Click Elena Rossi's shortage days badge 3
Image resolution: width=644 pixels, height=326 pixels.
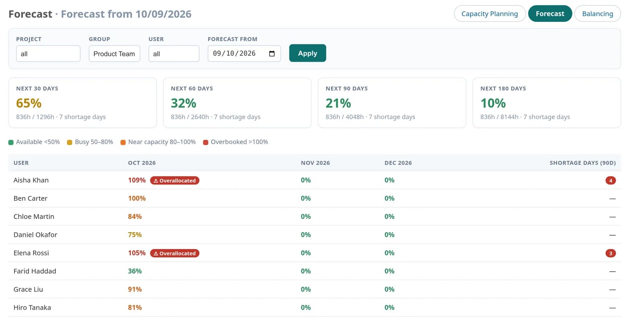click(611, 253)
